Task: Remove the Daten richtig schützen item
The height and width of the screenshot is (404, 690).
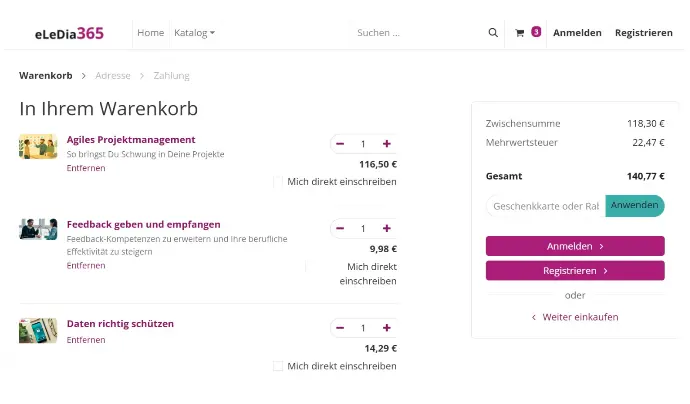Action: (86, 340)
